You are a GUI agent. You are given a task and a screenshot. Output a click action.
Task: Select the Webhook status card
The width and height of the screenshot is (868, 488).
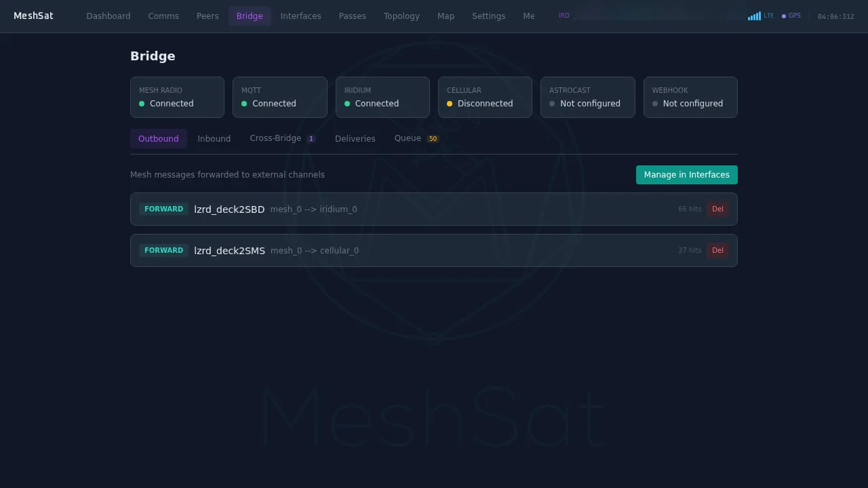point(690,97)
